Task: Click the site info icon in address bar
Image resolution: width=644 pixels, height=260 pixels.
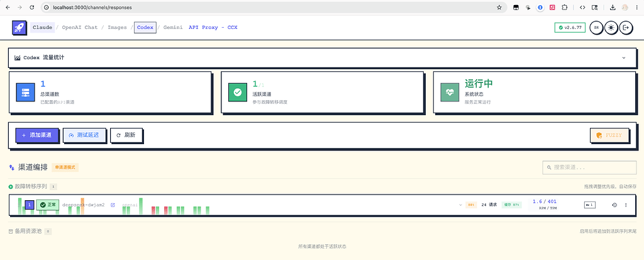Action: 47,8
